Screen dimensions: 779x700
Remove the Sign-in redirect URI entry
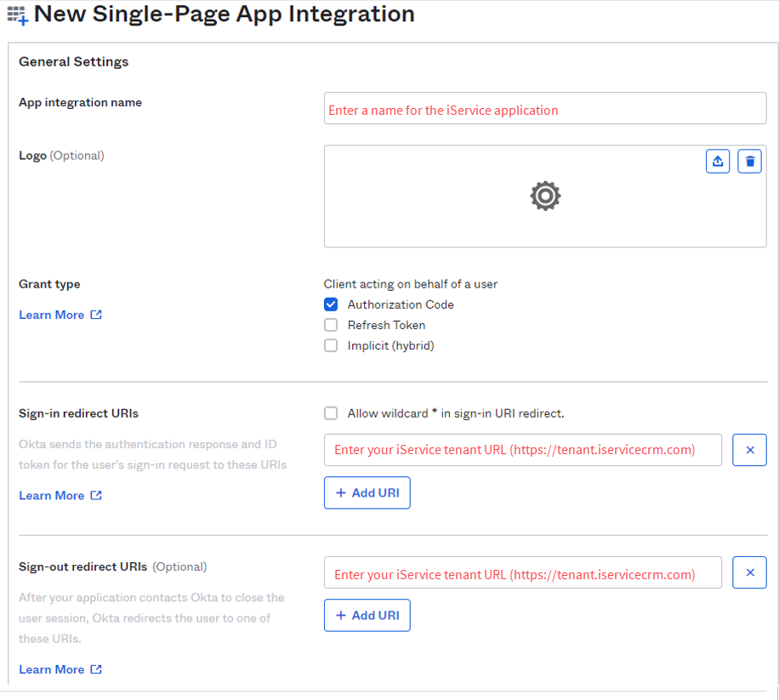coord(750,450)
